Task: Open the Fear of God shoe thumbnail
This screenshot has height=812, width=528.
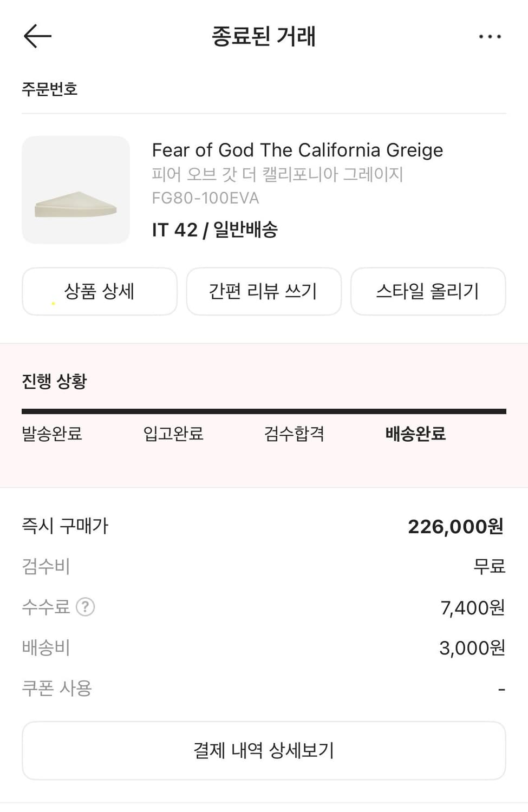Action: [76, 190]
